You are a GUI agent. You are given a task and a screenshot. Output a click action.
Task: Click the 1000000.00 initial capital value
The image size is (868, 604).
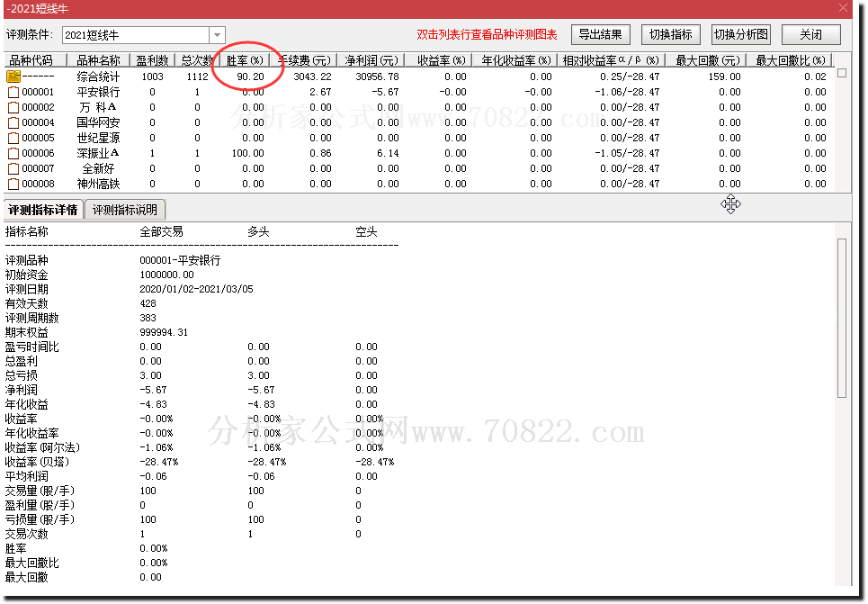pyautogui.click(x=166, y=275)
